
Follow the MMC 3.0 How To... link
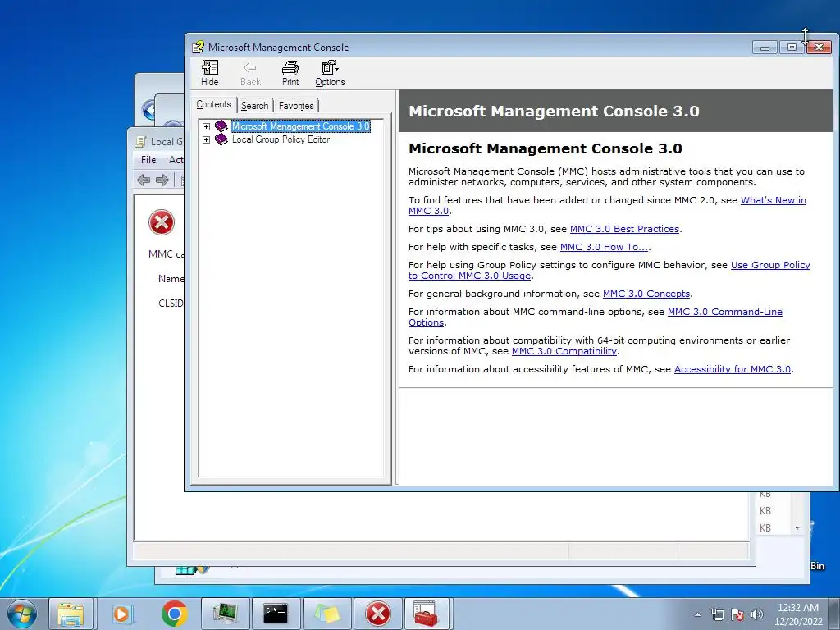point(605,247)
